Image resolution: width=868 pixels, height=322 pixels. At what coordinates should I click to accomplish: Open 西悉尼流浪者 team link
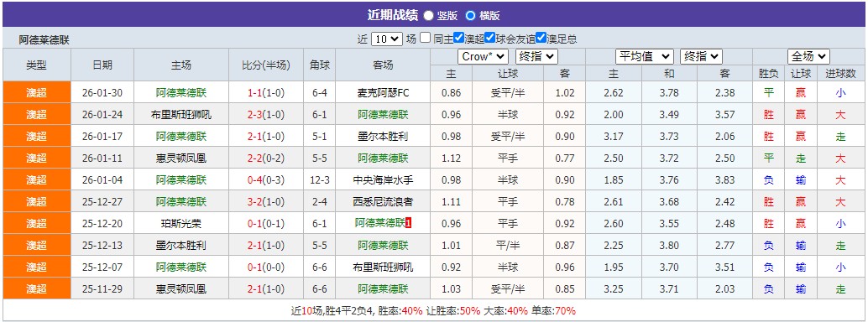(383, 201)
